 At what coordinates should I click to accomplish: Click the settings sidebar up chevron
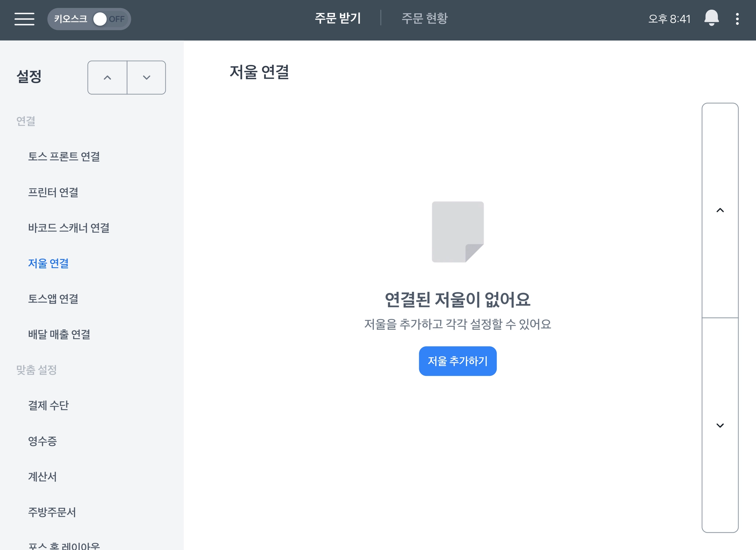[x=107, y=77]
